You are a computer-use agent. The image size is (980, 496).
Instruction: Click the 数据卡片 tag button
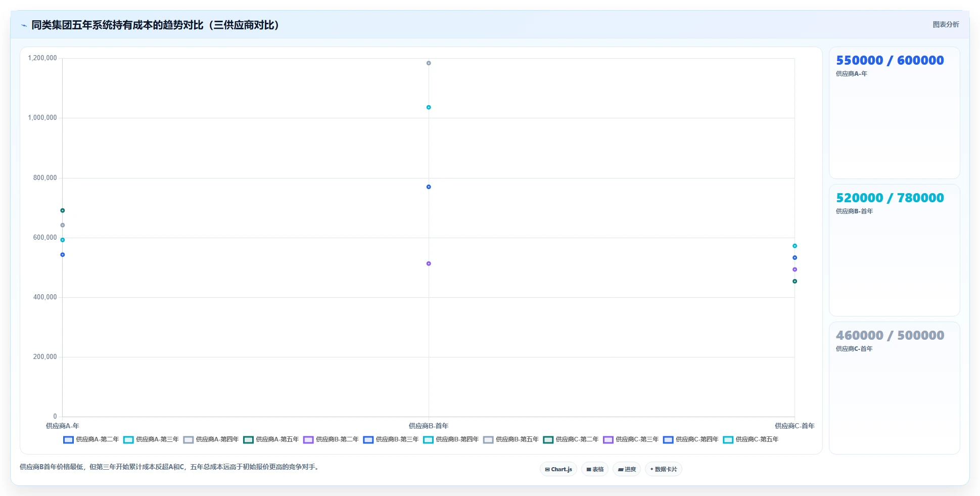click(x=664, y=469)
